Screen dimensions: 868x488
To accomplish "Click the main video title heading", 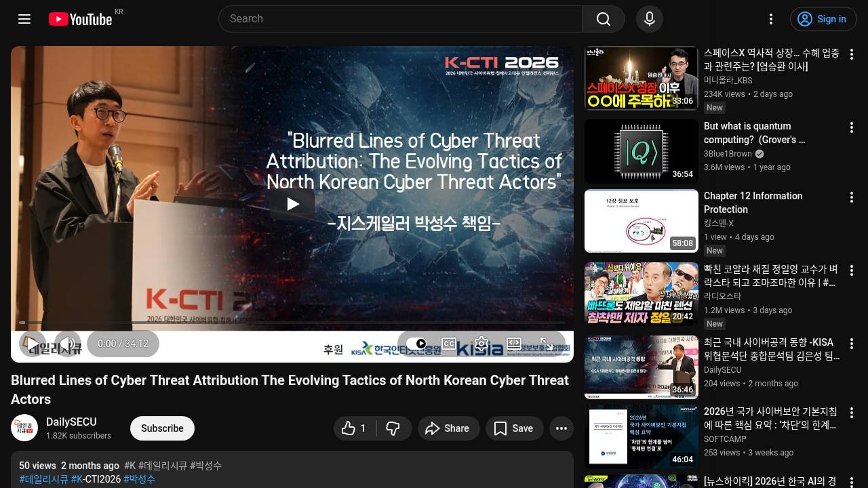I will [290, 390].
